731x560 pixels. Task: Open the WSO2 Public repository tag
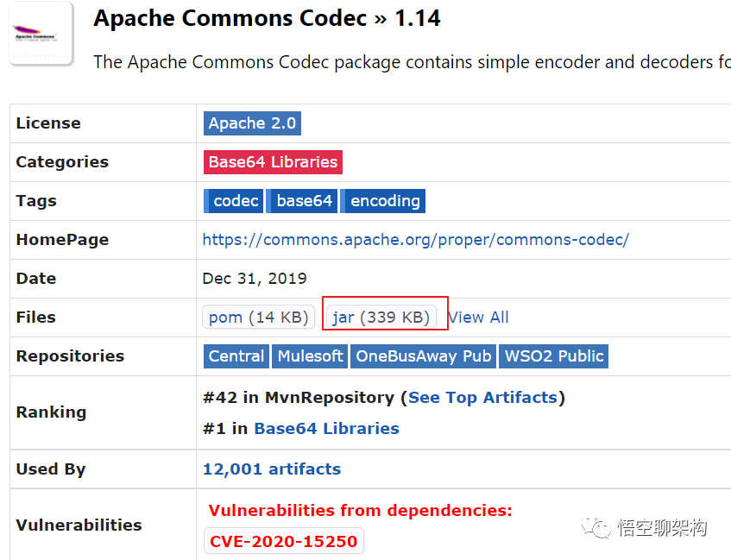click(x=554, y=356)
